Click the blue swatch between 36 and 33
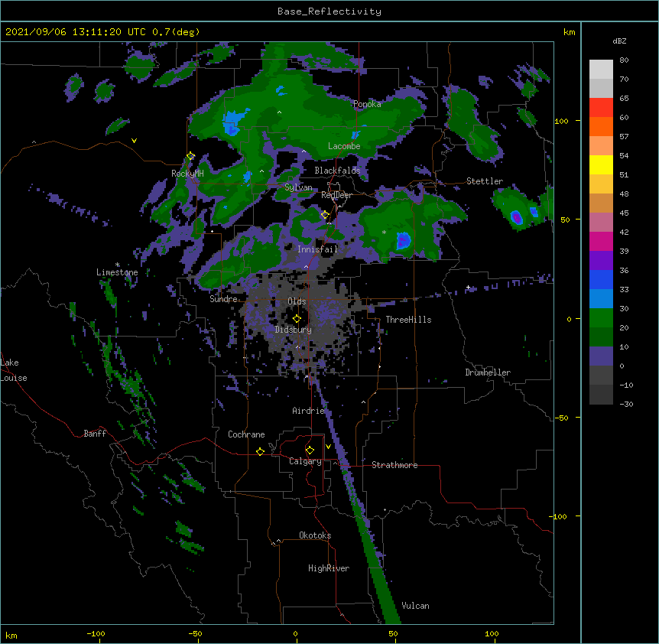Screen dimensions: 659x644 [601, 279]
